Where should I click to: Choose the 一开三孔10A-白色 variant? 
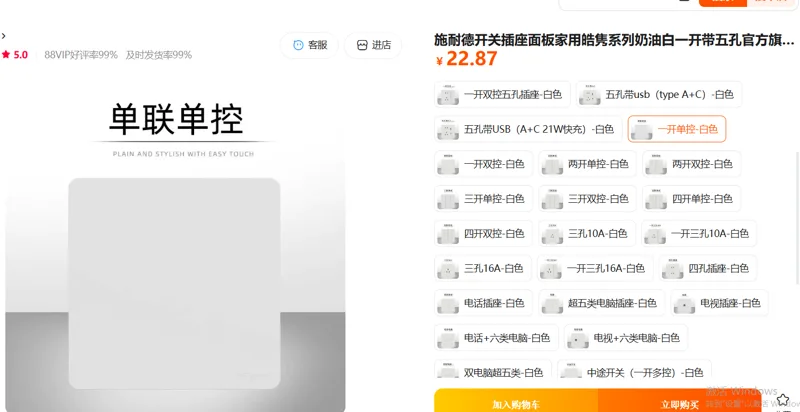click(x=699, y=233)
